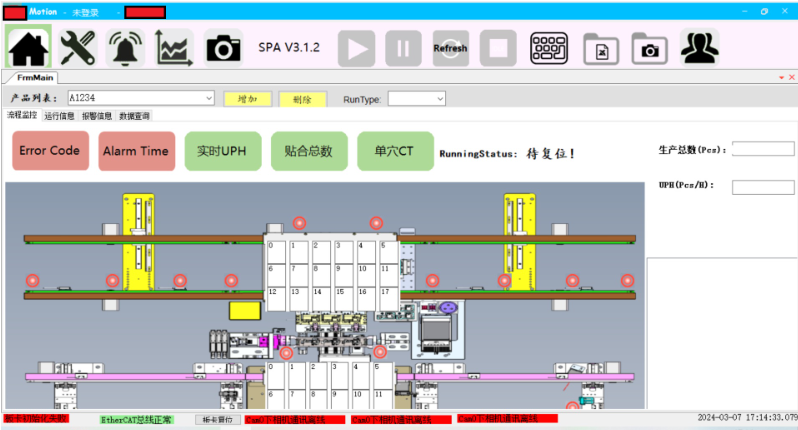Switch to the 报警信息 tab
798x430 pixels.
click(x=97, y=116)
